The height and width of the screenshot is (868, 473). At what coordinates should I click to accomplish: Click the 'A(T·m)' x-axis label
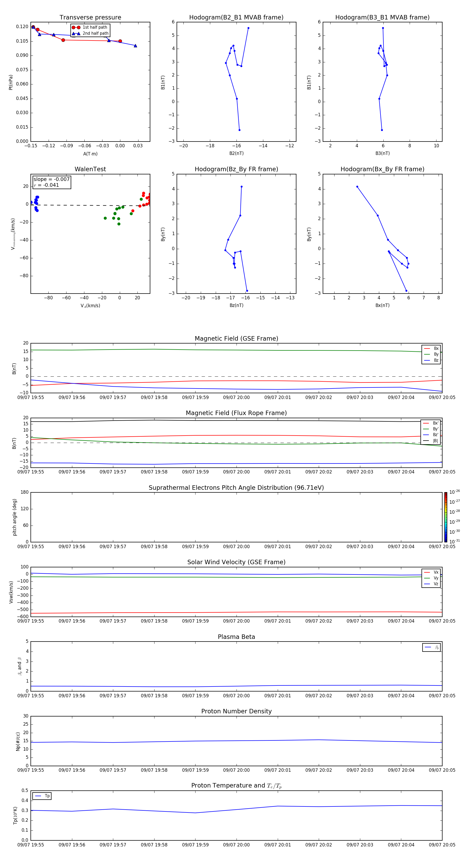pyautogui.click(x=90, y=154)
